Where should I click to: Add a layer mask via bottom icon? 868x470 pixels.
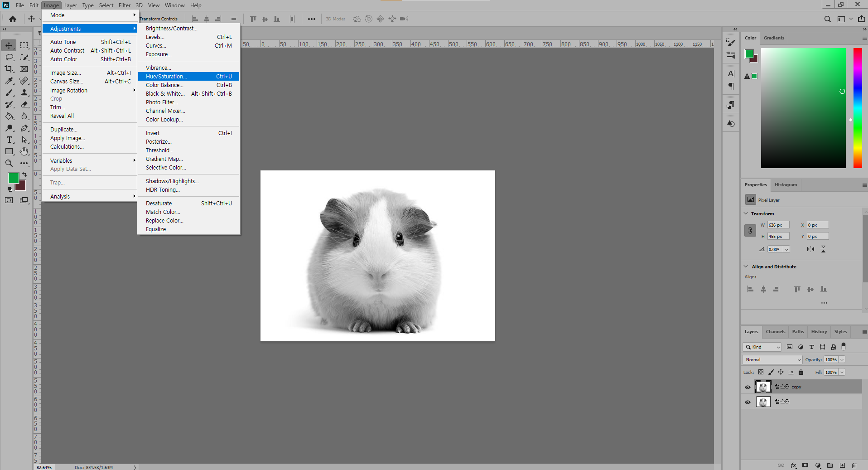coord(805,465)
